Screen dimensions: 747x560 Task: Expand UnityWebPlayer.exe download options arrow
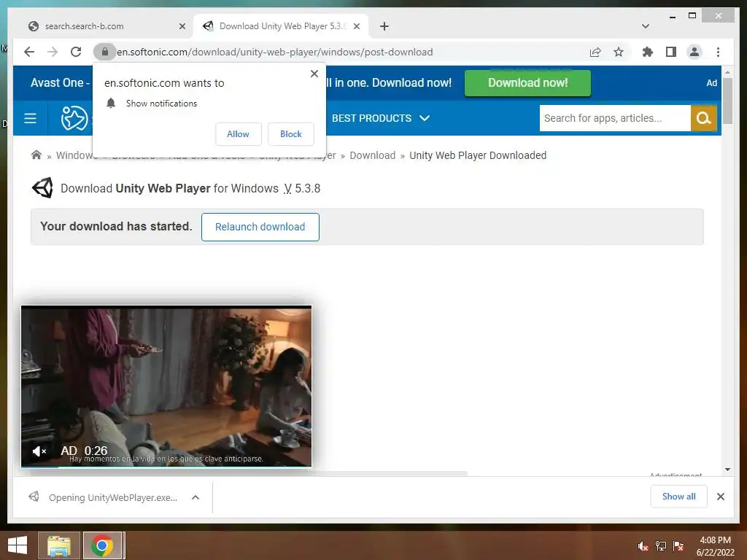coord(196,497)
